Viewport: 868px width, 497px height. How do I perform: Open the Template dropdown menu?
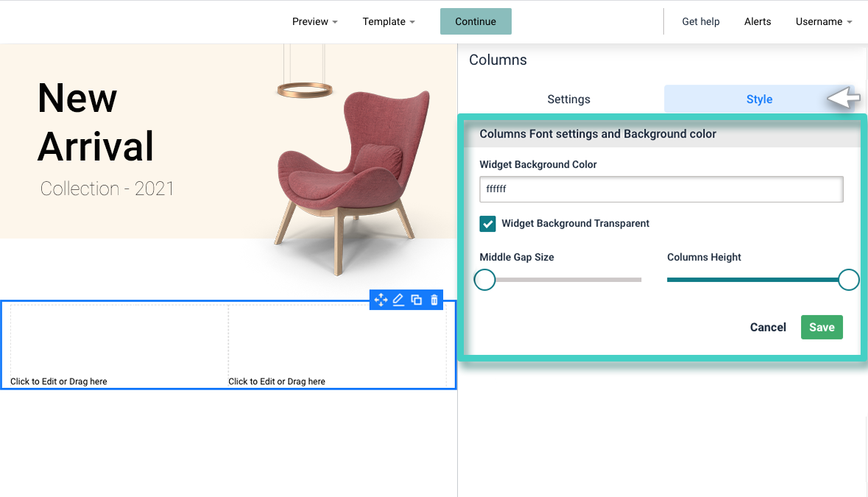coord(389,21)
